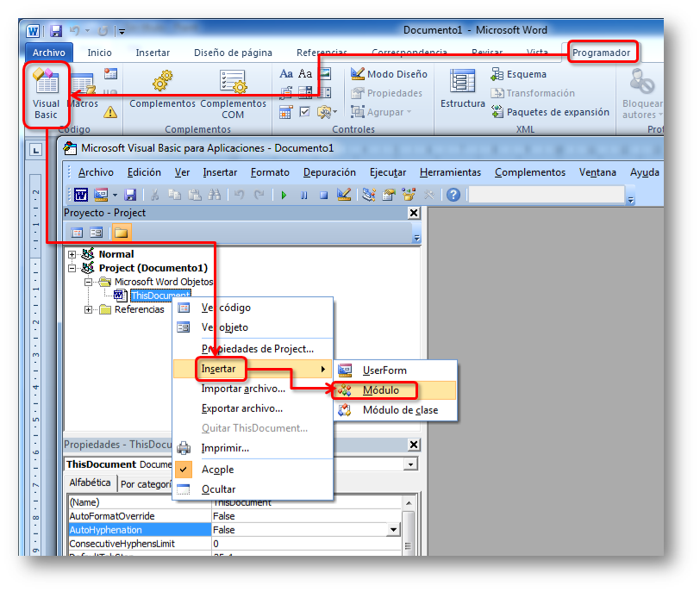Open Propiedades de Project in context menu

click(x=253, y=349)
